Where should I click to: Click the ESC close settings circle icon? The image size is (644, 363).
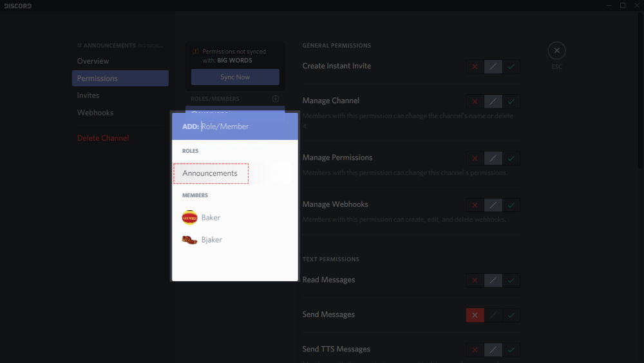point(556,50)
